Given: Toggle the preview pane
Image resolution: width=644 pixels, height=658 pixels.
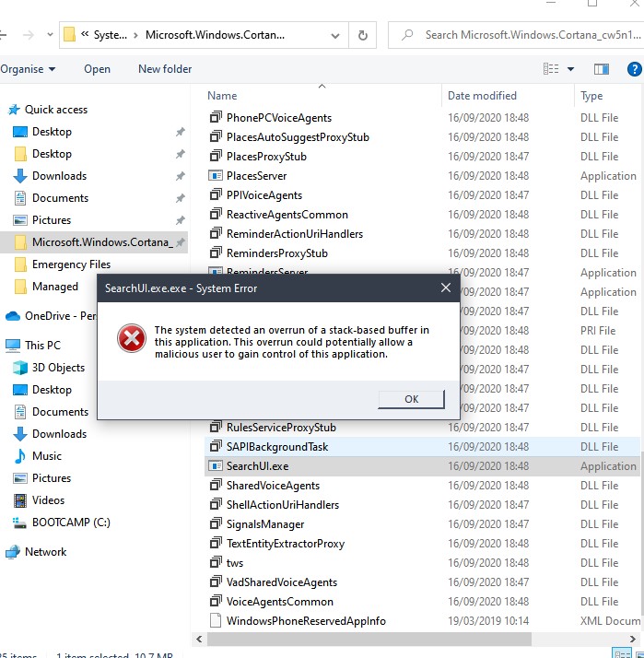Looking at the screenshot, I should click(x=602, y=69).
